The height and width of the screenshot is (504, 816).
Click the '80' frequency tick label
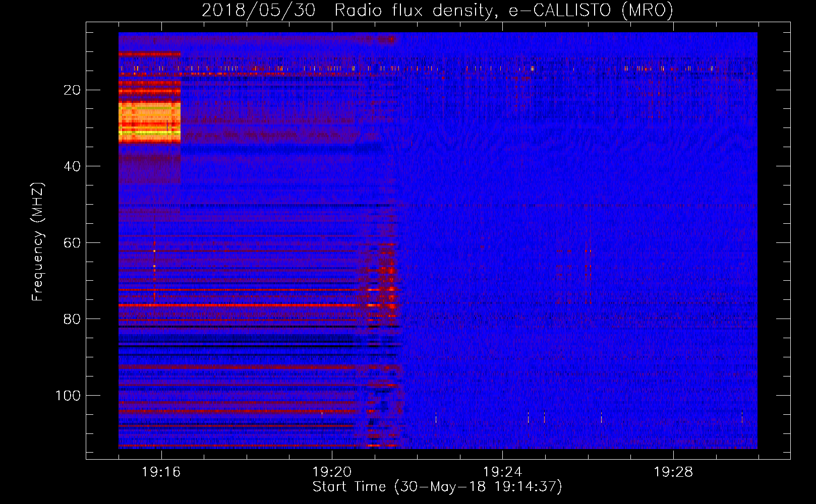tap(73, 319)
